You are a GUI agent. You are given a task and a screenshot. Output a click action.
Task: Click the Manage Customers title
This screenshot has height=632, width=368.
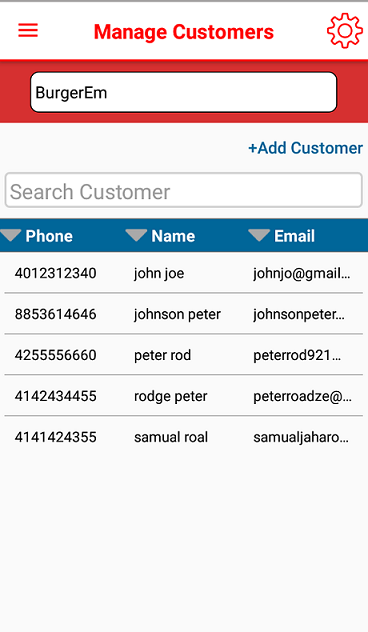tap(184, 32)
